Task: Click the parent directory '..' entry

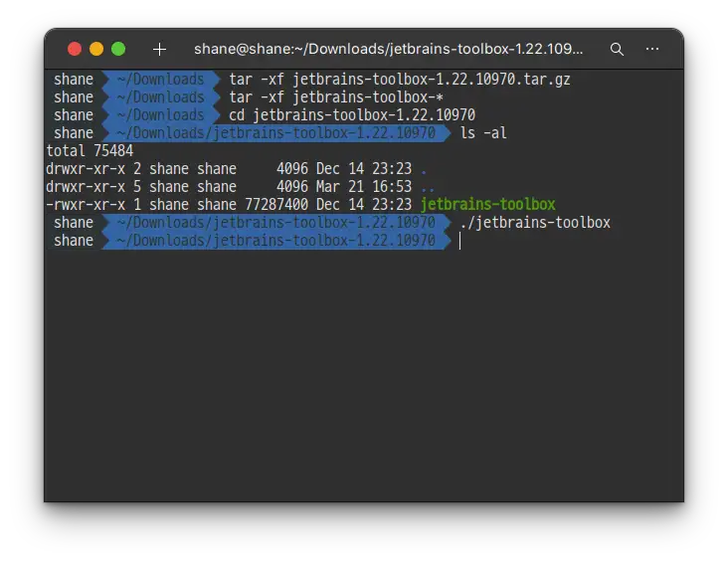Action: [427, 187]
